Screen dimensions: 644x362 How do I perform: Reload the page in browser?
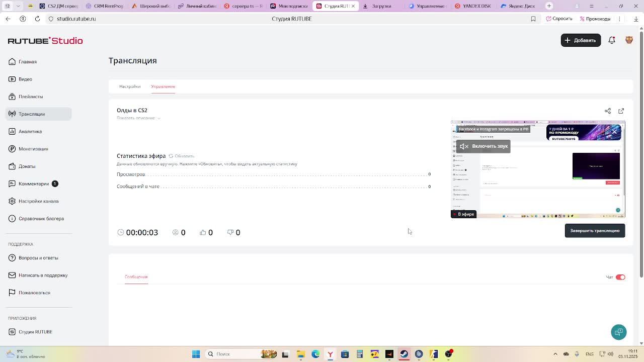point(37,19)
